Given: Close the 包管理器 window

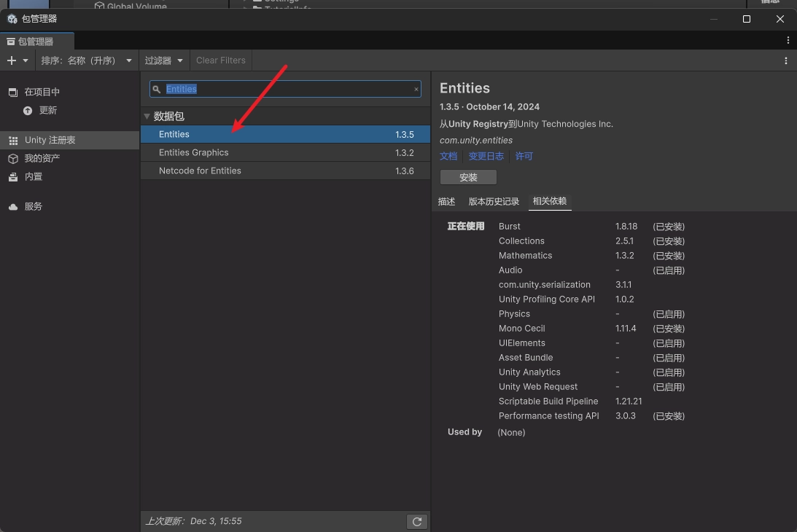Looking at the screenshot, I should (x=780, y=19).
